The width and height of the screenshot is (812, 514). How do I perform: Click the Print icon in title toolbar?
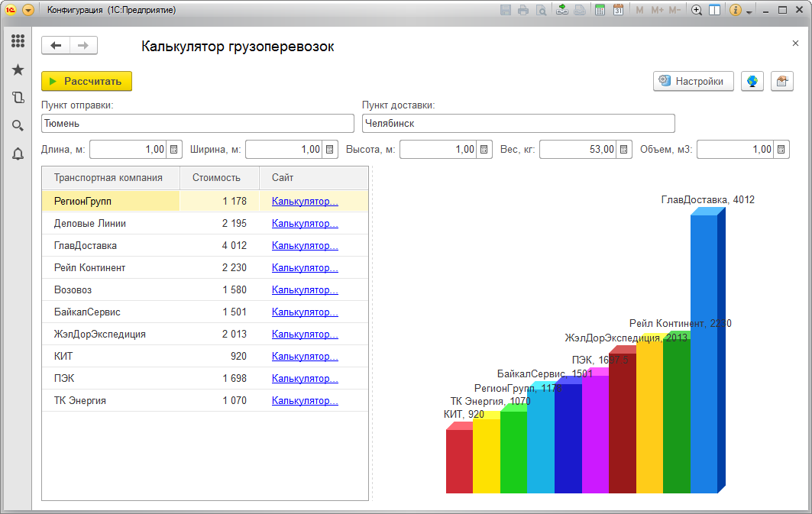tap(523, 10)
